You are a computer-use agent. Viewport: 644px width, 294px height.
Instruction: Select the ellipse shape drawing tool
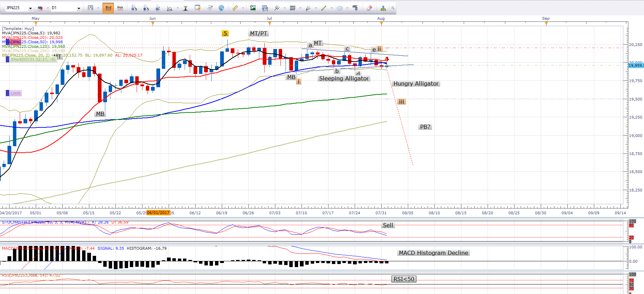[340, 8]
